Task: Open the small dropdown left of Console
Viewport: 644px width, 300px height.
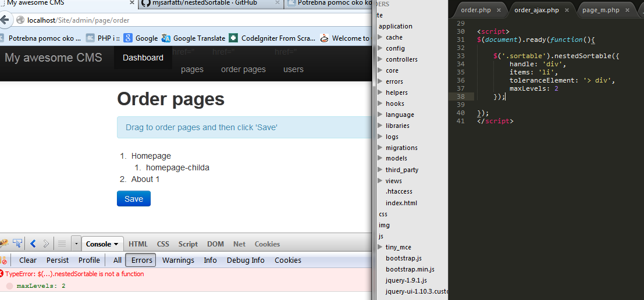Action: [76, 244]
